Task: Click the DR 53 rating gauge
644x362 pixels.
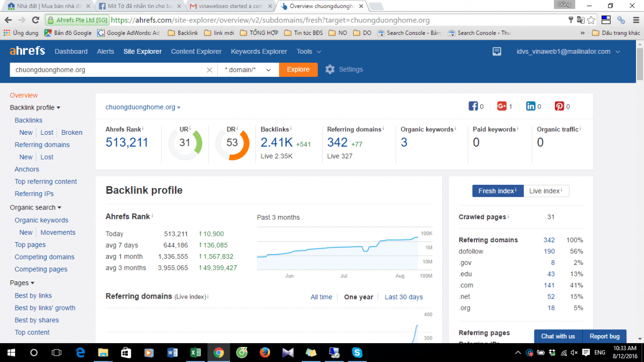Action: coord(232,143)
